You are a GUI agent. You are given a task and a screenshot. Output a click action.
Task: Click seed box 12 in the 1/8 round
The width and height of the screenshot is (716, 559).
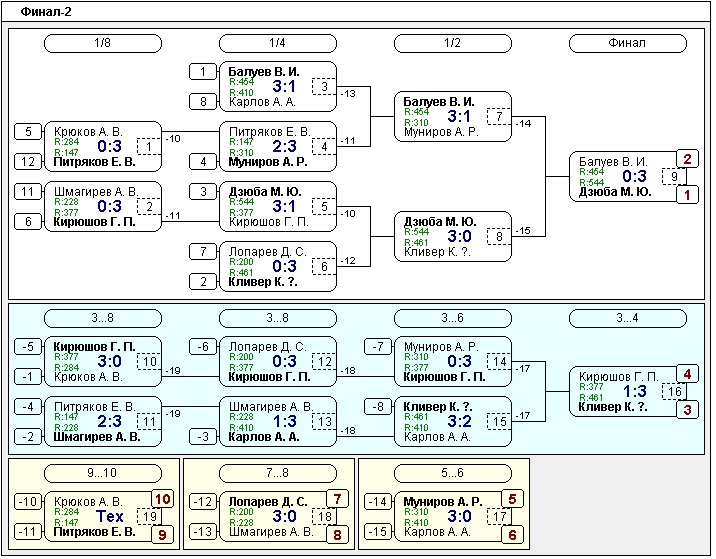28,161
